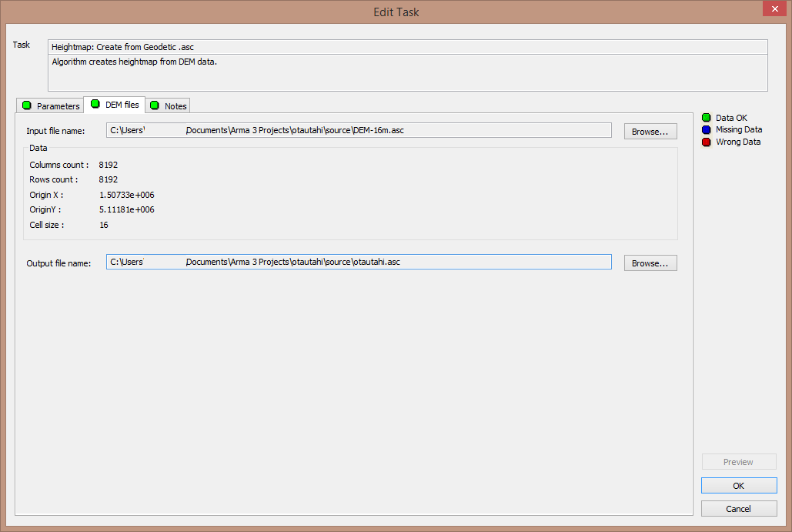Viewport: 792px width, 532px height.
Task: Click the 'Edit Task' window title
Action: pyautogui.click(x=396, y=12)
